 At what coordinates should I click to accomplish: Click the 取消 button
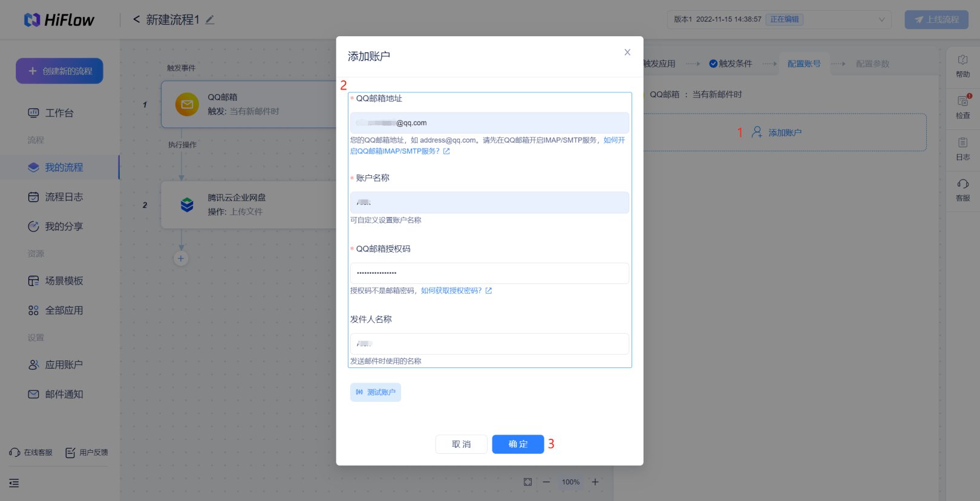point(462,444)
